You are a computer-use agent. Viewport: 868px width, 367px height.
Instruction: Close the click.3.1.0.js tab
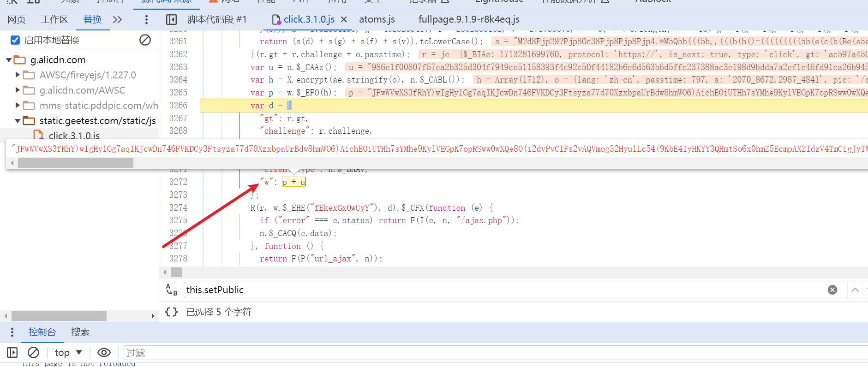[x=344, y=19]
